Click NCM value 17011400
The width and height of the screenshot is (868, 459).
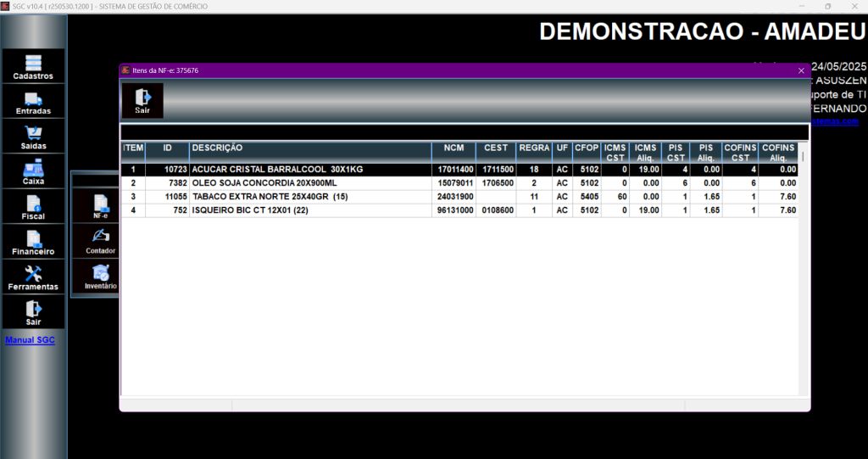455,170
